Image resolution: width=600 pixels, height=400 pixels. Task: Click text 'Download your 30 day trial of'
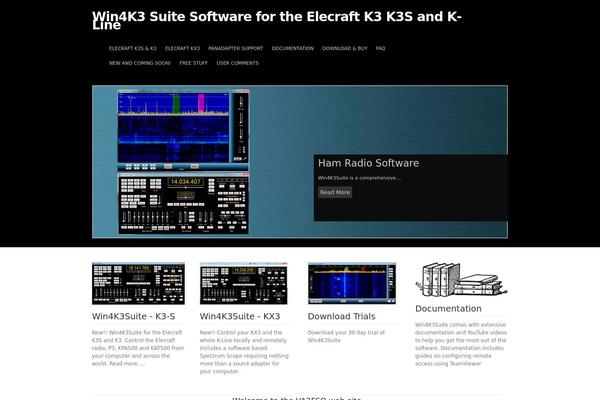tap(346, 333)
